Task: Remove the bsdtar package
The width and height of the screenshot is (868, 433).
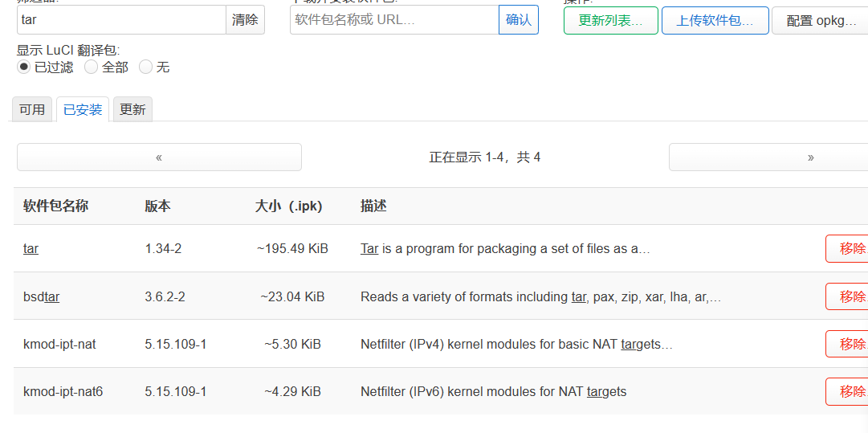Action: 847,296
